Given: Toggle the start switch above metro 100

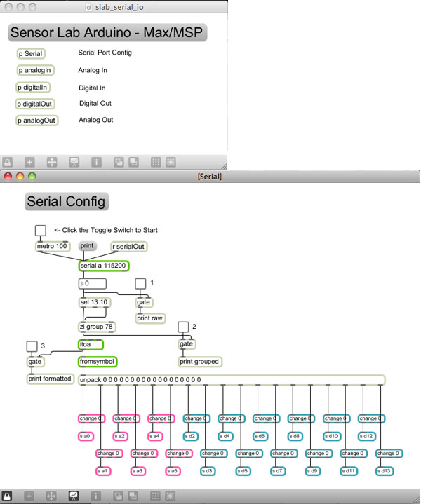Looking at the screenshot, I should pos(41,231).
